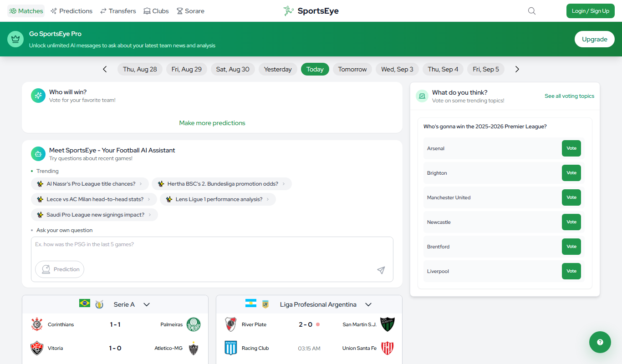Viewport: 622px width, 364px height.
Task: Go to previous dates arrow
Action: click(x=105, y=69)
